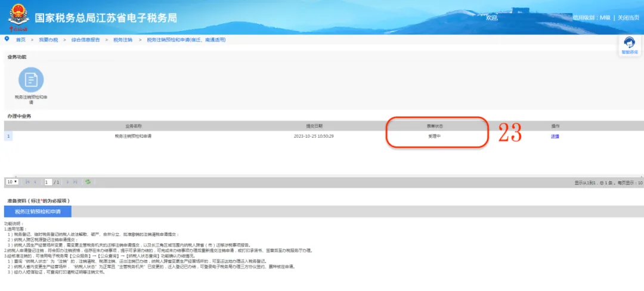The height and width of the screenshot is (291, 644).
Task: Go to first page in pager
Action: (x=28, y=182)
